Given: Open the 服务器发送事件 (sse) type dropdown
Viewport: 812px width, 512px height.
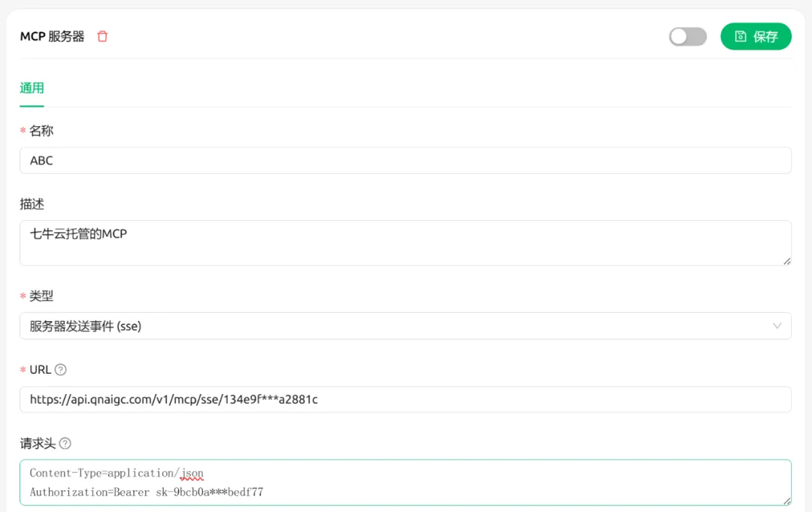Looking at the screenshot, I should point(405,326).
